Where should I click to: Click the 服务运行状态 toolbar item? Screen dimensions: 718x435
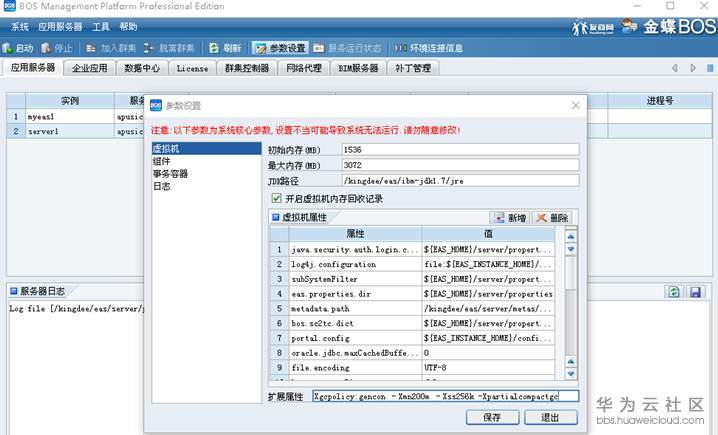click(347, 48)
